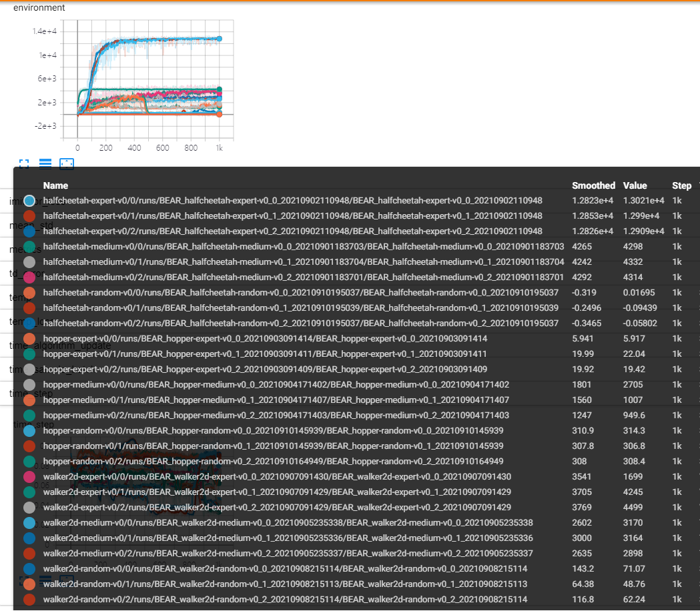Click the value 22.04
This screenshot has height=613, width=700.
click(634, 354)
